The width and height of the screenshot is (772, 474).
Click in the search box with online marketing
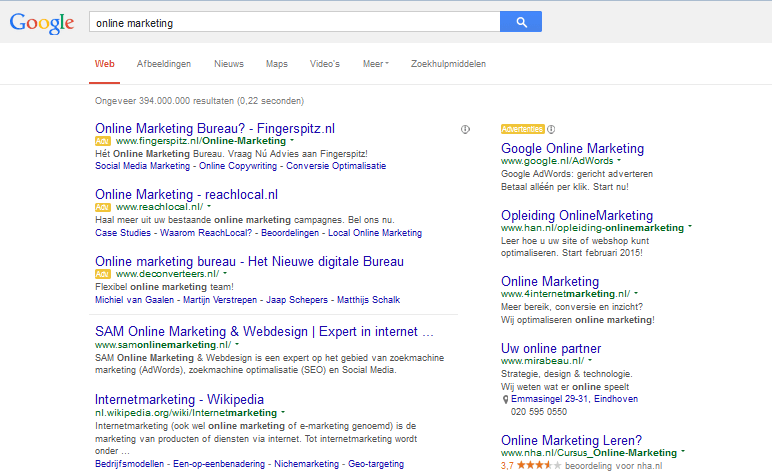coord(294,22)
